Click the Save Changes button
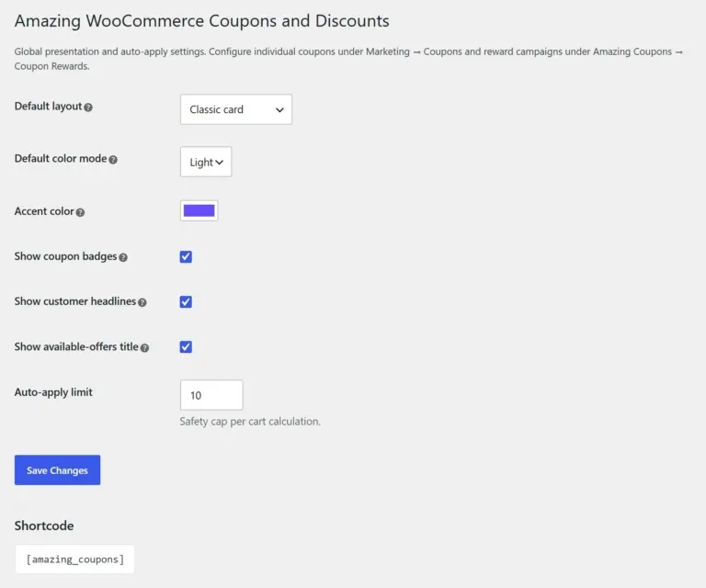This screenshot has width=706, height=588. click(57, 470)
